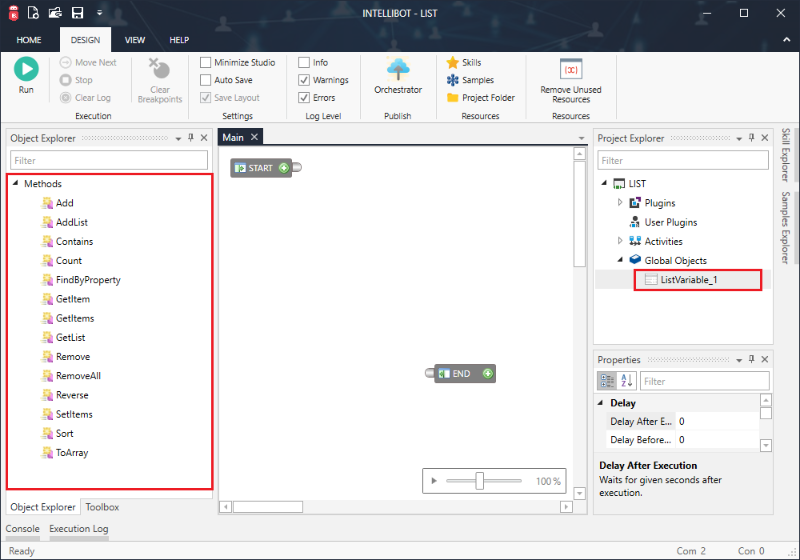This screenshot has width=800, height=560.
Task: Click the New file icon in title bar
Action: (x=33, y=13)
